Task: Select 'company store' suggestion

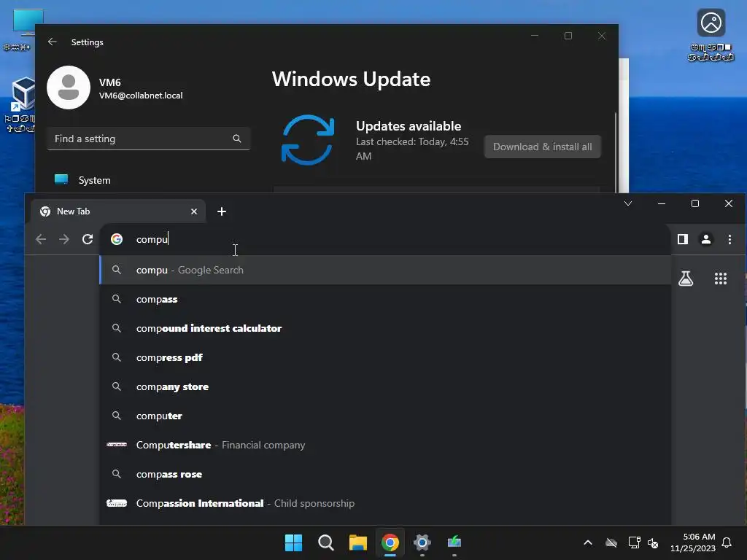Action: pos(385,386)
